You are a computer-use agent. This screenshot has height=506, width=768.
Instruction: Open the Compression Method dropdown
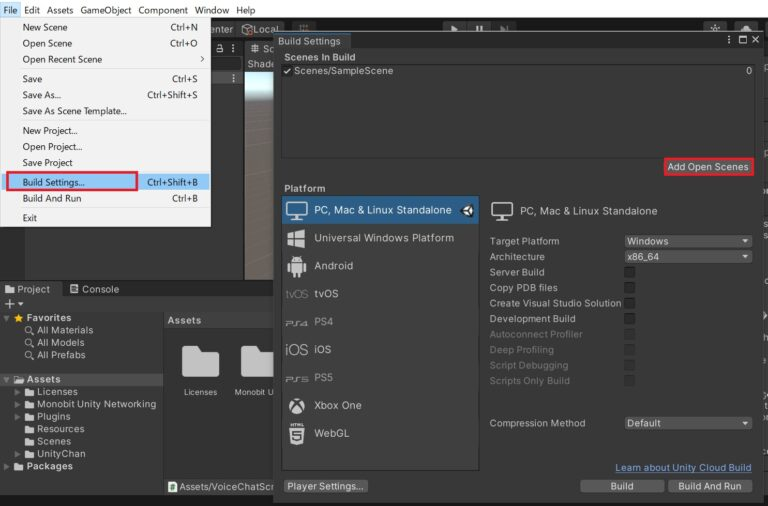coord(688,423)
